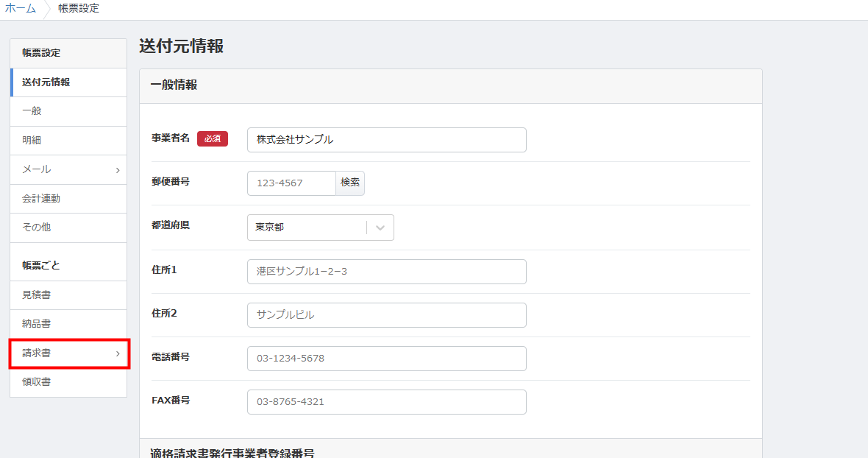Click the ホーム breadcrumb link

pos(21,9)
